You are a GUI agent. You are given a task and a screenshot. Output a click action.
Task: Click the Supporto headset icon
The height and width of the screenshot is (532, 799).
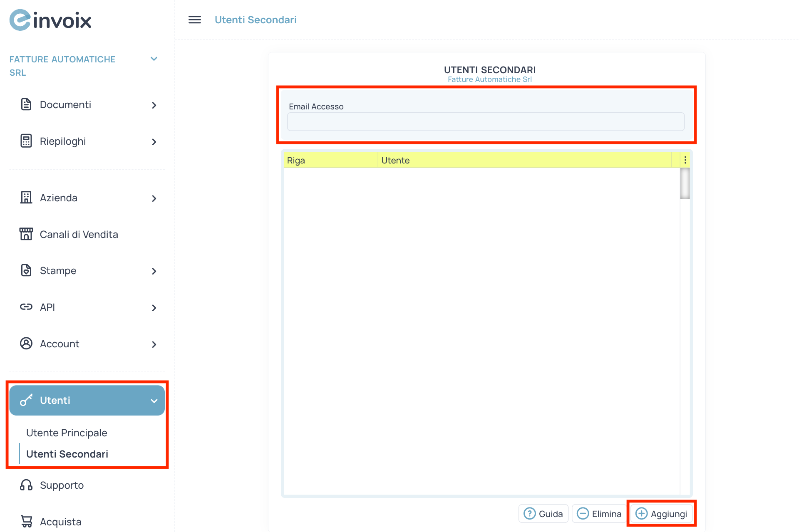pyautogui.click(x=26, y=485)
